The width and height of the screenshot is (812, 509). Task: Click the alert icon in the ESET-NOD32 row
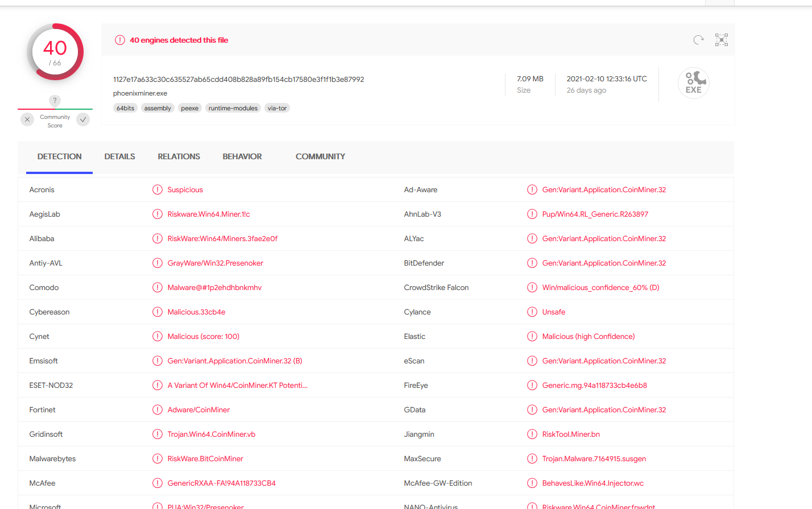[x=158, y=386]
